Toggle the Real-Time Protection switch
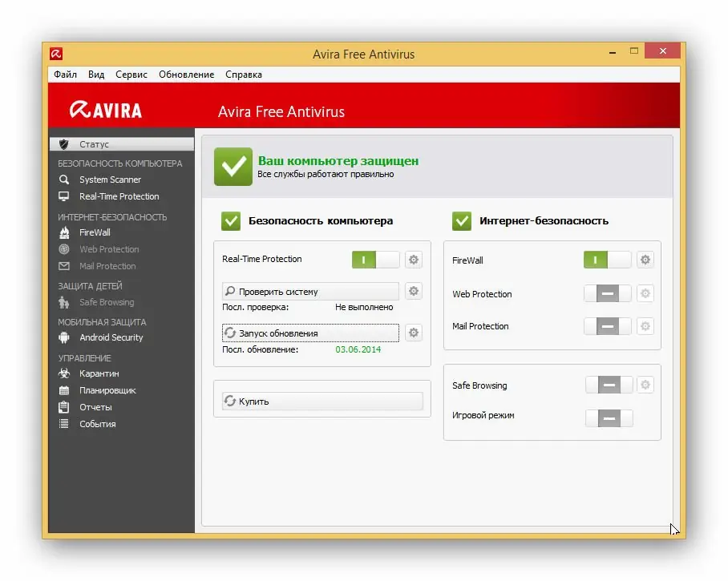 [375, 260]
